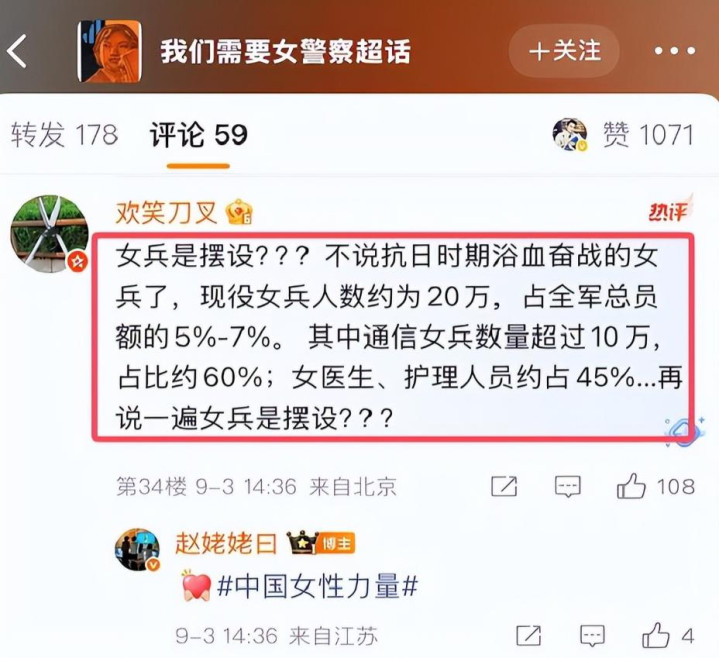View the small liker avatar beside 赞
The image size is (719, 658).
[x=570, y=134]
